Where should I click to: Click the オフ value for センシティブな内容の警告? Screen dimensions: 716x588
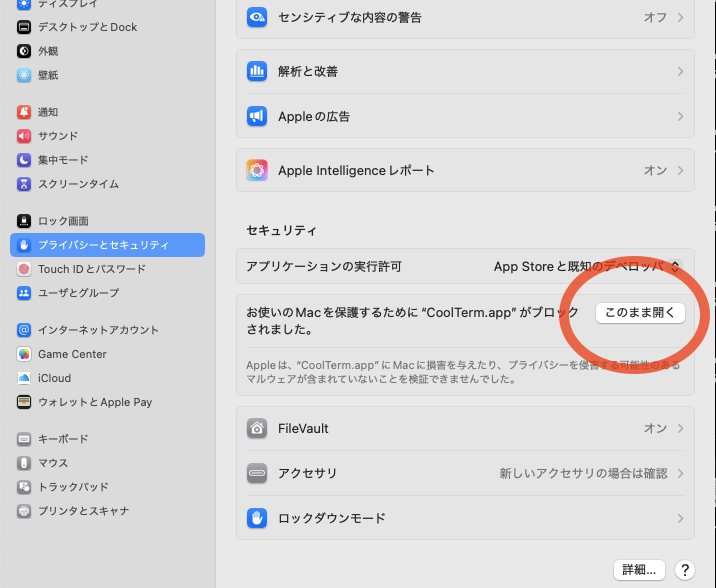(655, 17)
